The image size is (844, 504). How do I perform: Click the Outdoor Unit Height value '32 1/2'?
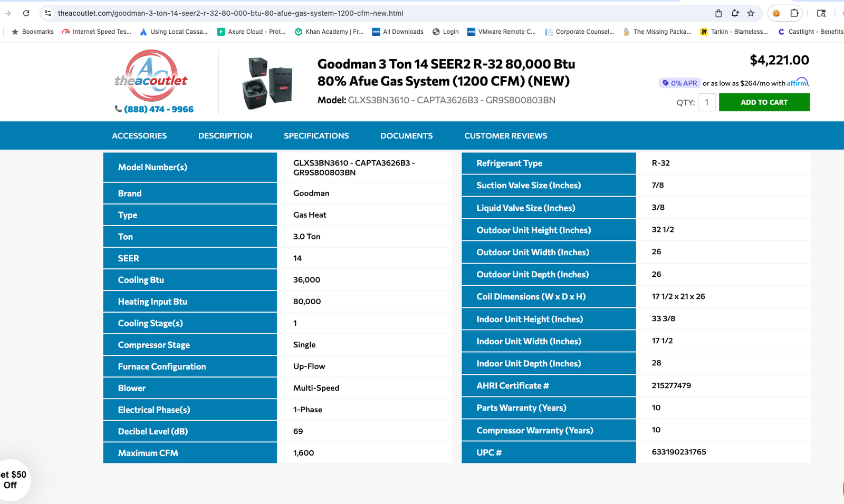663,229
